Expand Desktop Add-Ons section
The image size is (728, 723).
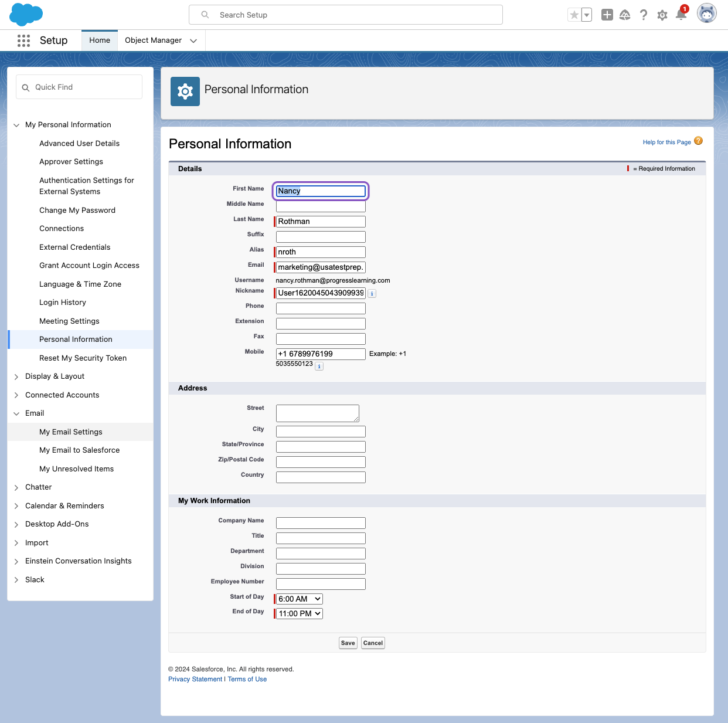click(16, 524)
